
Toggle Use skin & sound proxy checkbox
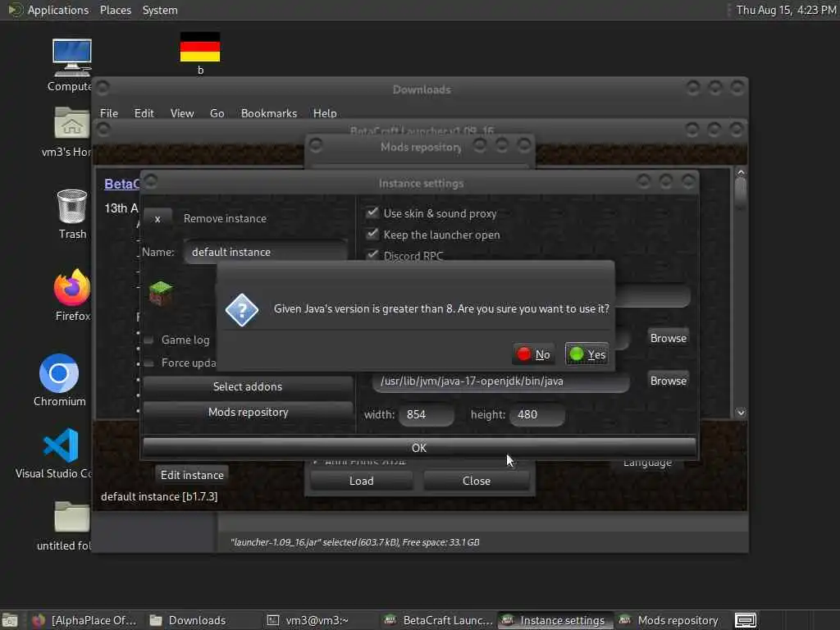(372, 212)
